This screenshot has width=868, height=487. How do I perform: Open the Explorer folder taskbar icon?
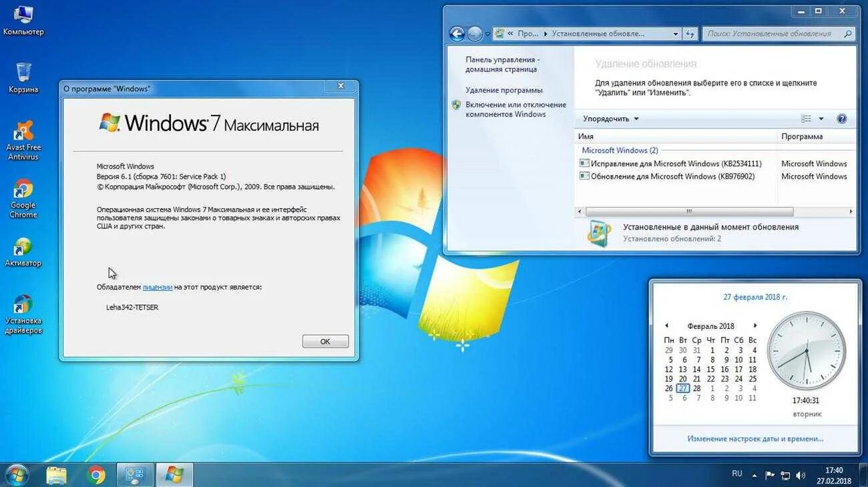(x=57, y=475)
